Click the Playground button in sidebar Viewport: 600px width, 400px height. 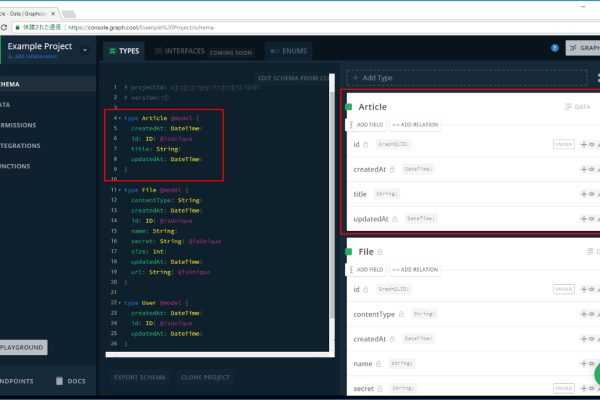point(22,347)
